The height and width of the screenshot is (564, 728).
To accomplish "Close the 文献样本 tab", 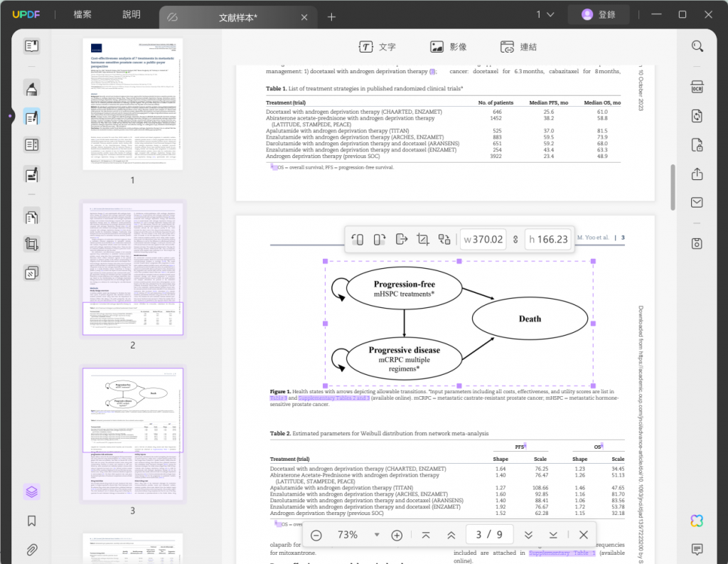I will coord(304,18).
